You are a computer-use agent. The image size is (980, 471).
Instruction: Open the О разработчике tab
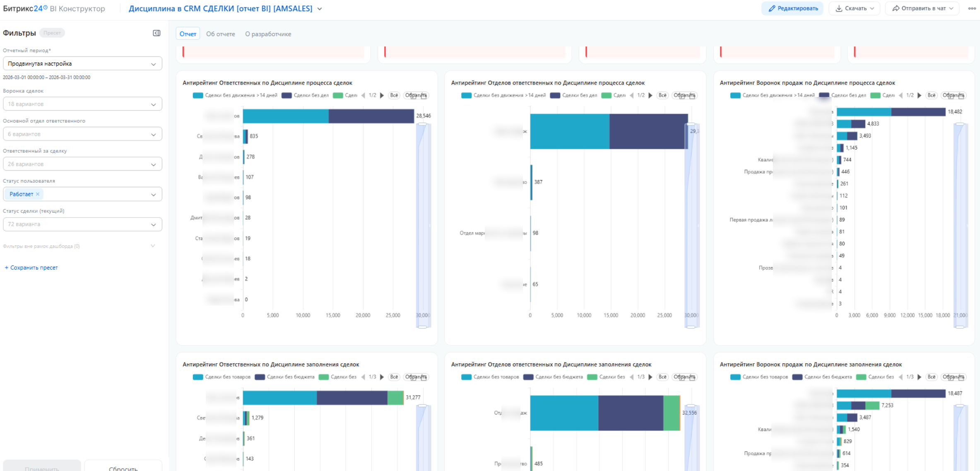(268, 34)
